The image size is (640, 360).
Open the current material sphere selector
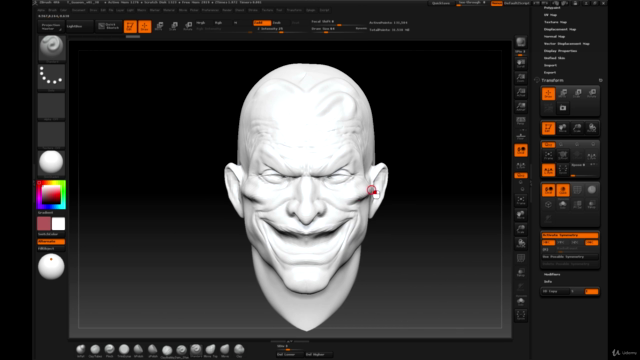click(51, 163)
